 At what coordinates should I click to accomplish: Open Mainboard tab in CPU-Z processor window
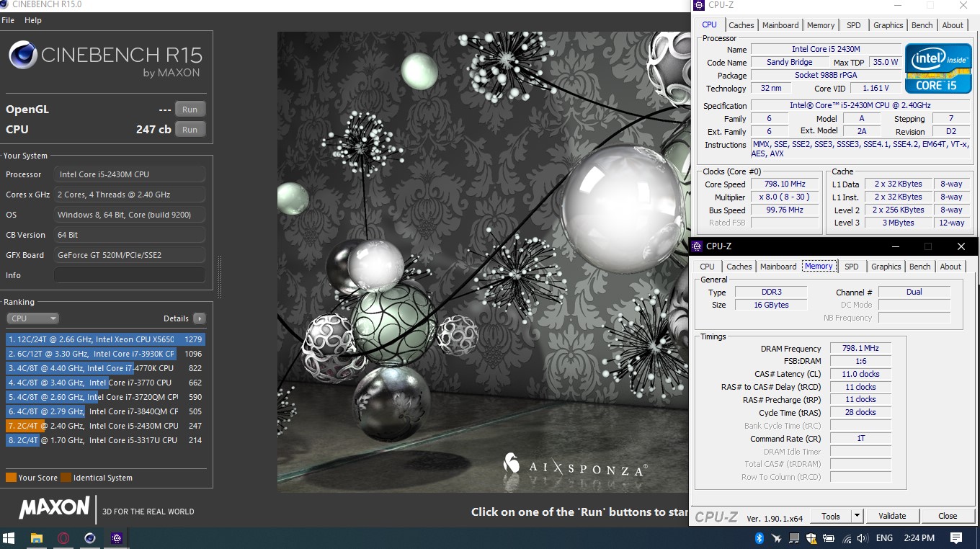(x=781, y=25)
